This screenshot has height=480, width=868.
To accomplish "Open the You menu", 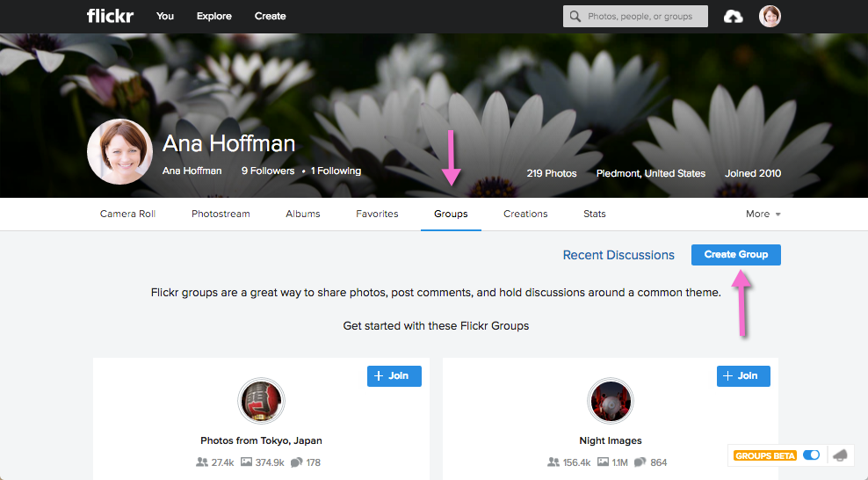I will click(165, 16).
